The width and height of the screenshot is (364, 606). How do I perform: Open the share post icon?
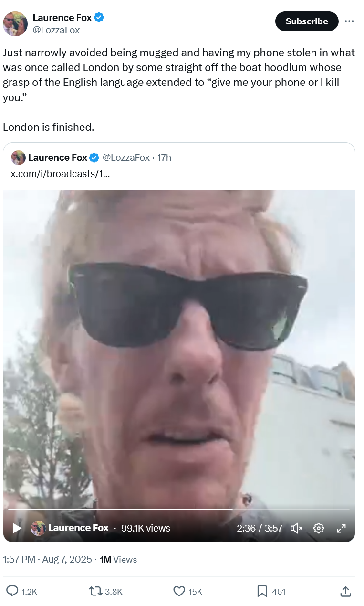[346, 591]
